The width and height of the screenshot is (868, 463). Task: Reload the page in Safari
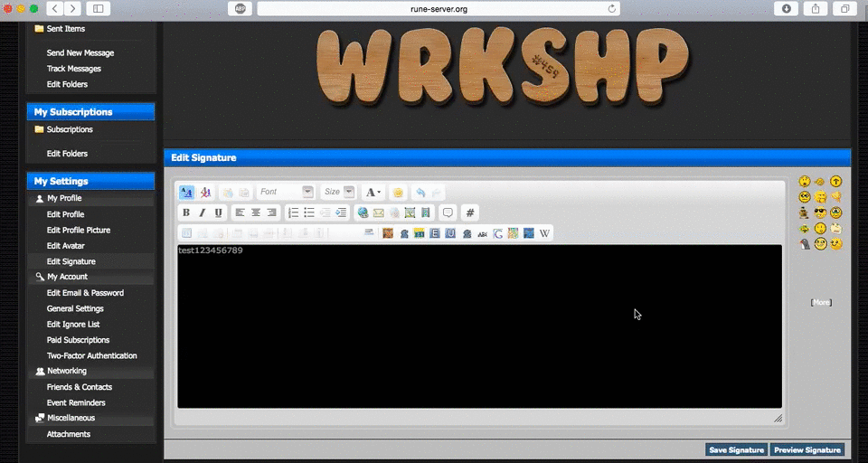pos(612,8)
